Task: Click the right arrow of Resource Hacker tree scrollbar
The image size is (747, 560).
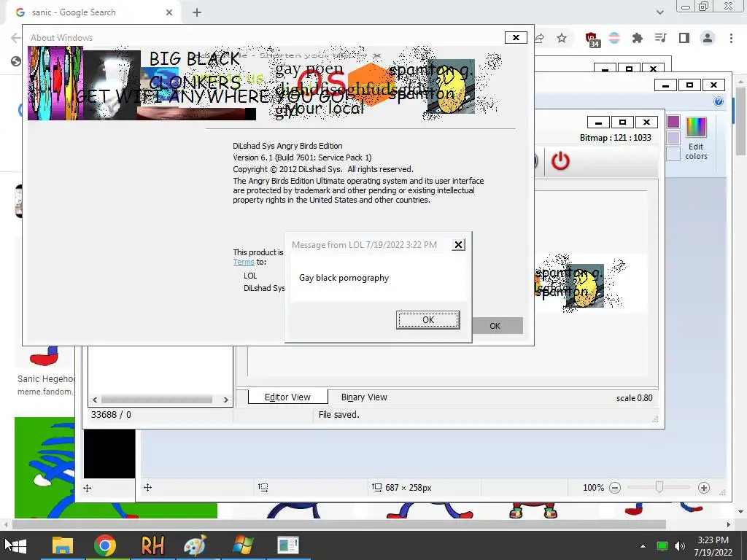Action: pyautogui.click(x=226, y=400)
